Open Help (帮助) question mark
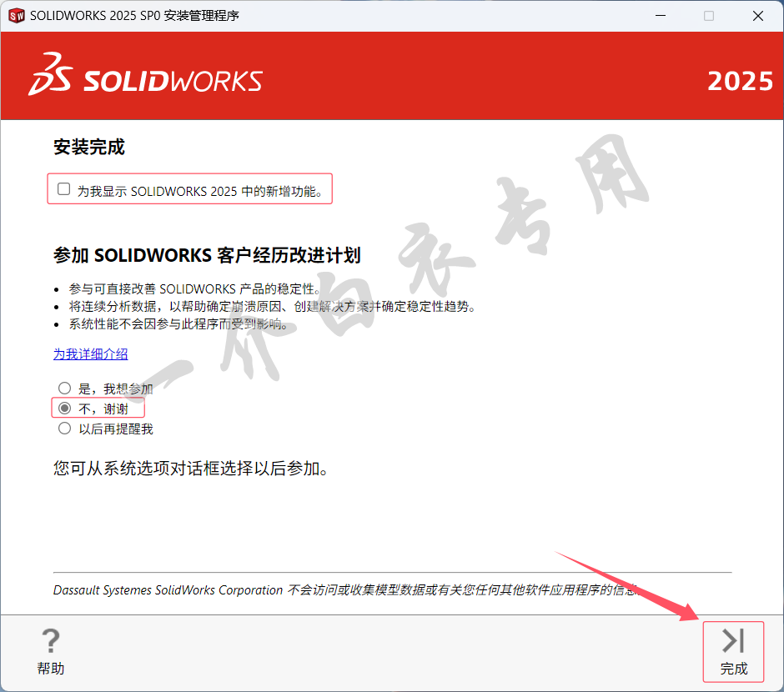This screenshot has width=784, height=692. coord(51,651)
